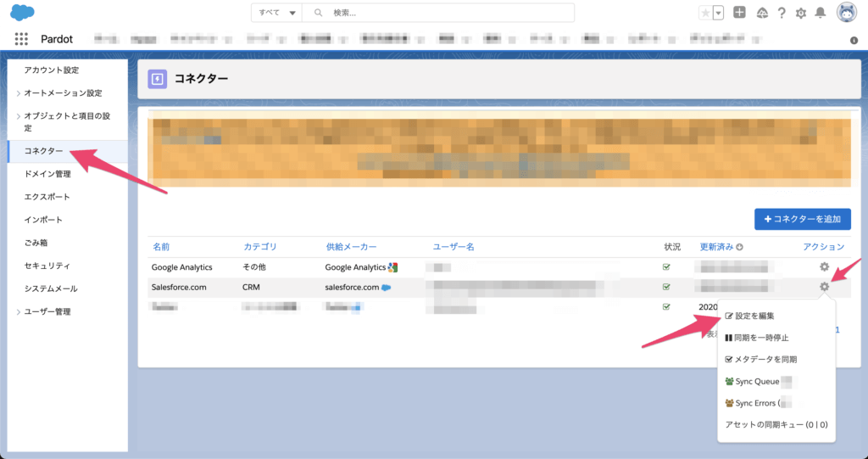The height and width of the screenshot is (459, 868).
Task: Click the コネクターを追加 button
Action: point(802,219)
